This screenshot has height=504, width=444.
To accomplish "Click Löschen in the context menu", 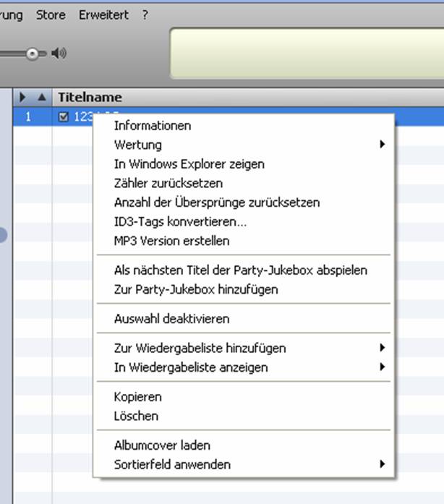I will click(x=136, y=416).
